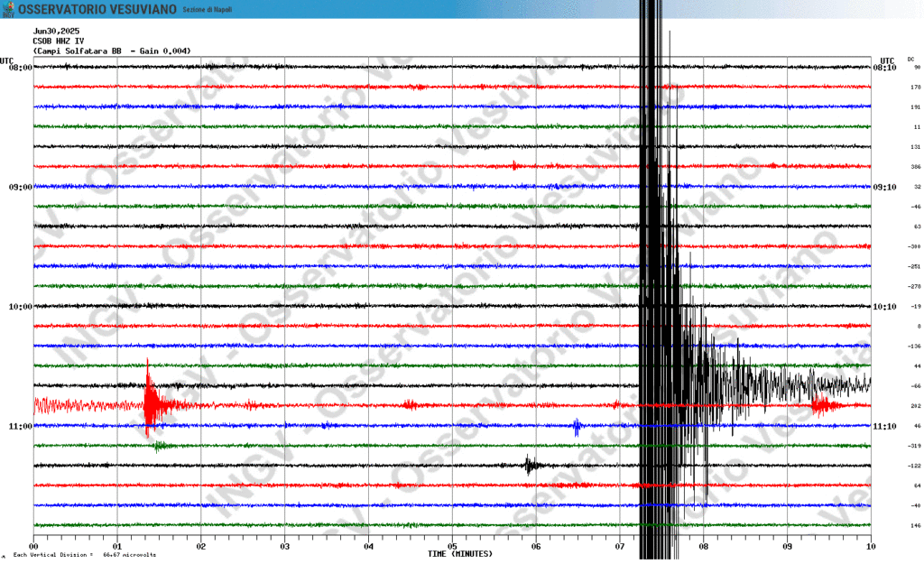
Task: Click minute 06 on the time axis
Action: point(536,547)
